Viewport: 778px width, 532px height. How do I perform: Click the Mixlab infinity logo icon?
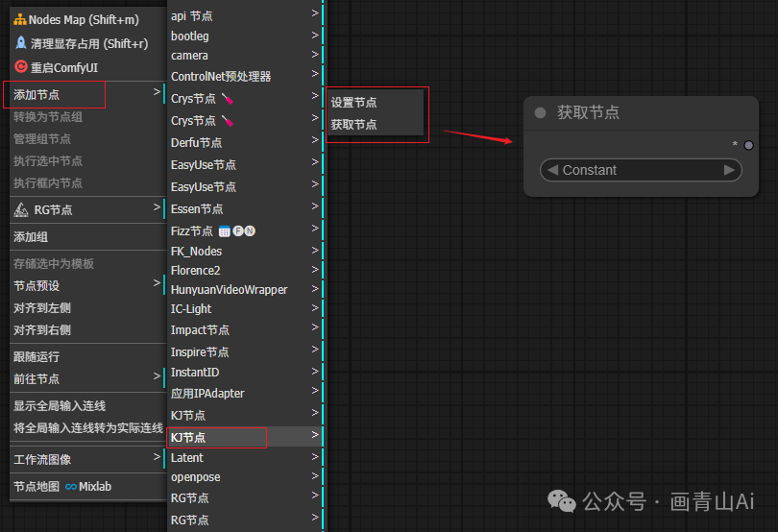pos(71,487)
